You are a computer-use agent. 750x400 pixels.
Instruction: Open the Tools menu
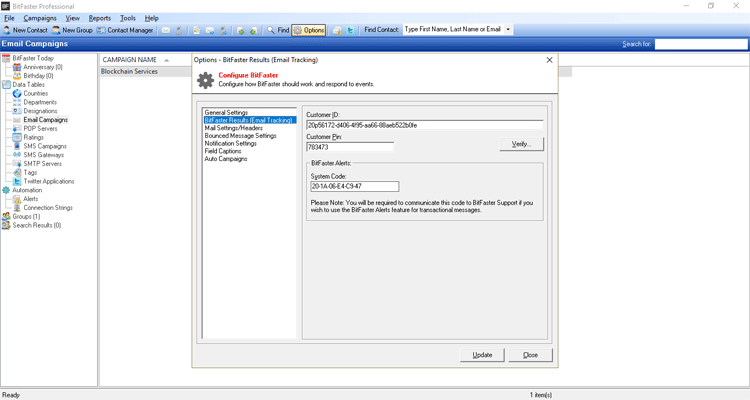click(x=128, y=18)
